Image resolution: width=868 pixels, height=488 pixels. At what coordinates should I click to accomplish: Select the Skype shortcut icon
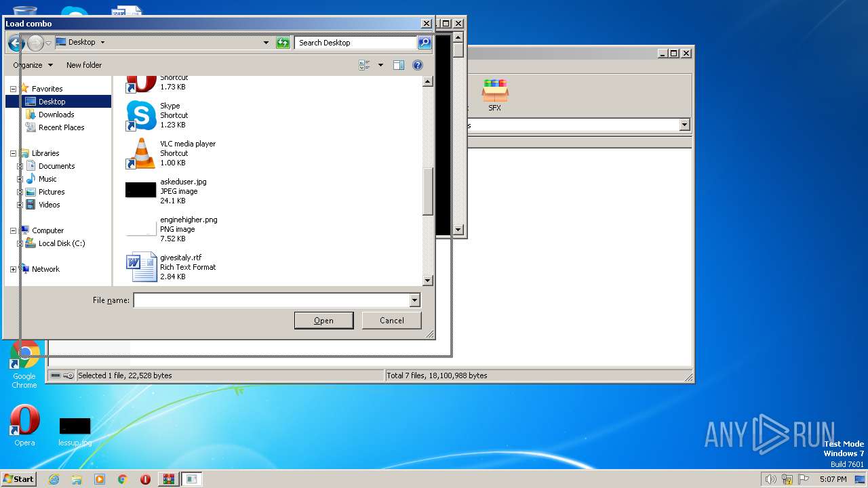[141, 115]
